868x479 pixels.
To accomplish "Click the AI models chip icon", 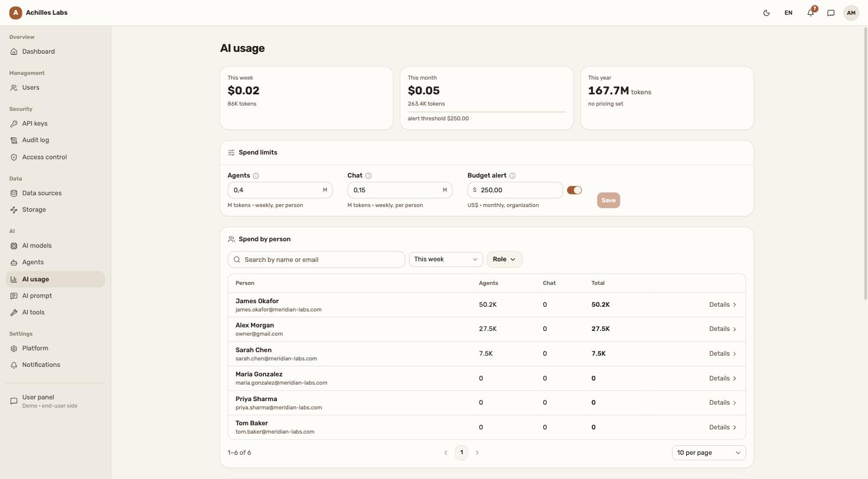I will click(x=14, y=245).
